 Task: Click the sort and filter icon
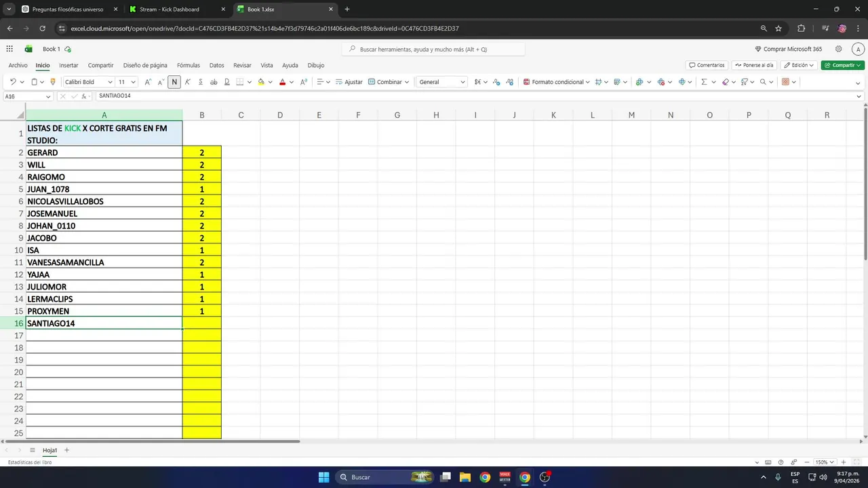coord(744,82)
